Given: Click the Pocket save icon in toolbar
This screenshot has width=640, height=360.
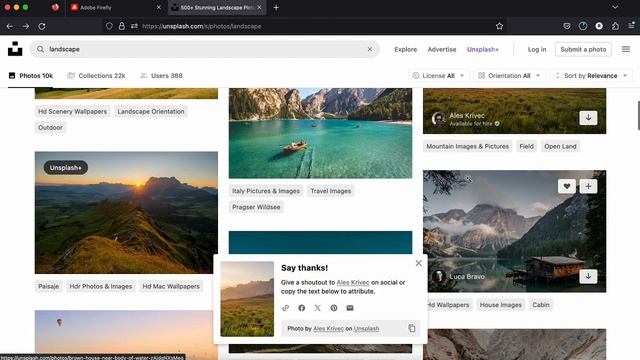Looking at the screenshot, I should (x=567, y=26).
